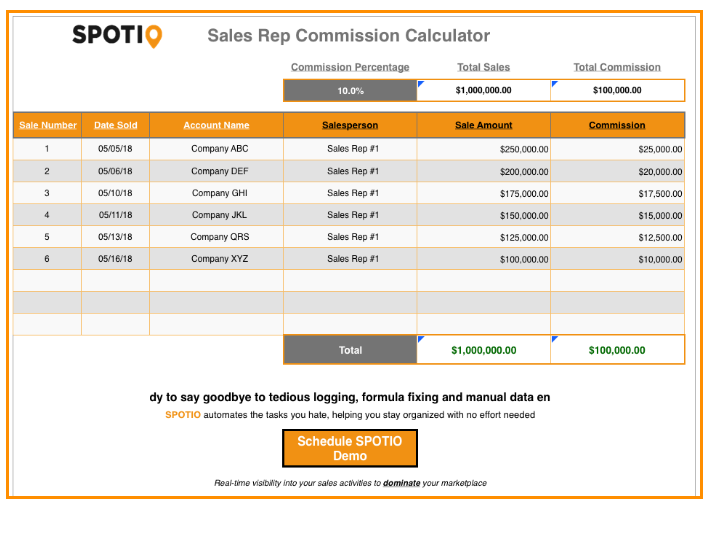This screenshot has height=554, width=709.
Task: Click the SPOTIO logo
Action: (117, 36)
